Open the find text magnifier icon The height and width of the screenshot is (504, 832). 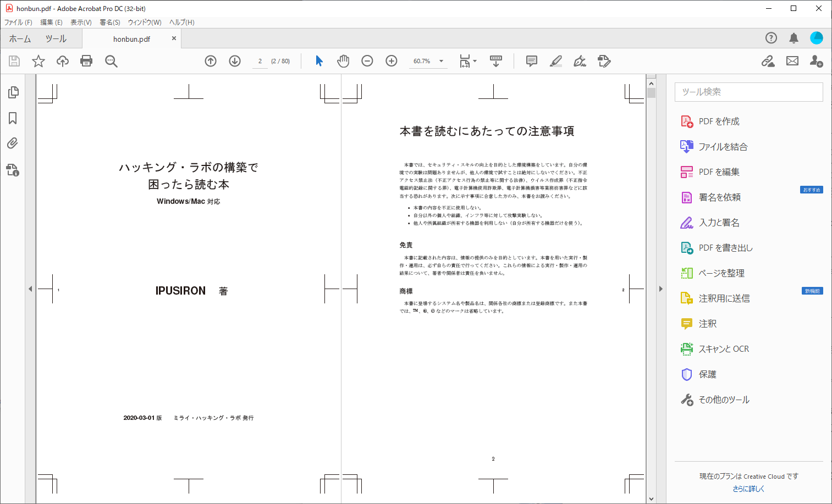111,61
